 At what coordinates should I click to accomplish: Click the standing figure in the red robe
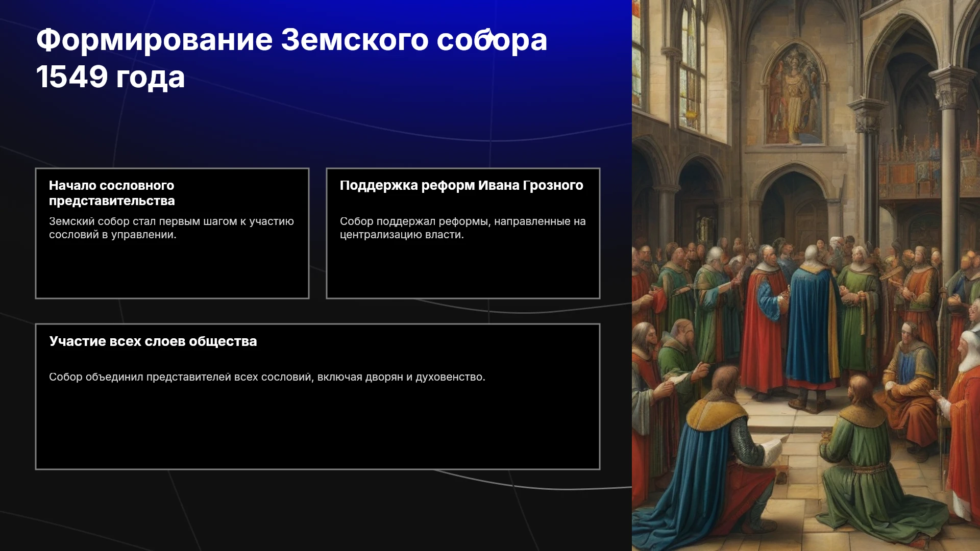pos(763,327)
